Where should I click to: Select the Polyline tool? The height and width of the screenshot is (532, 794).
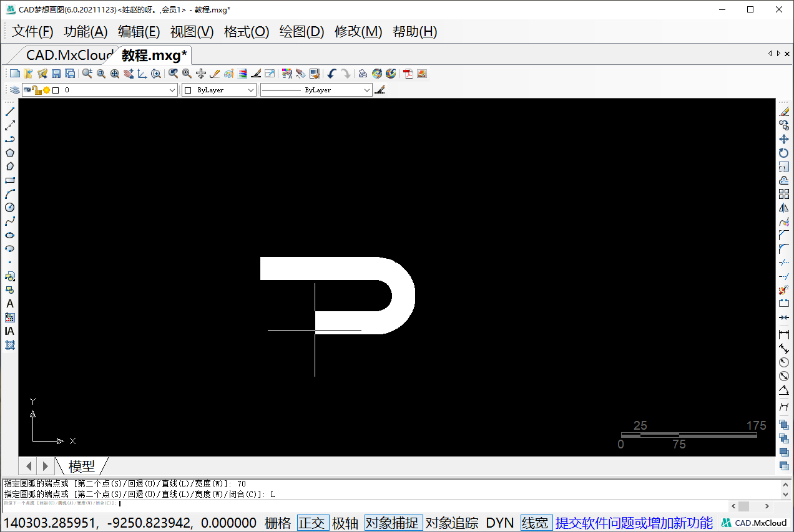pos(9,139)
